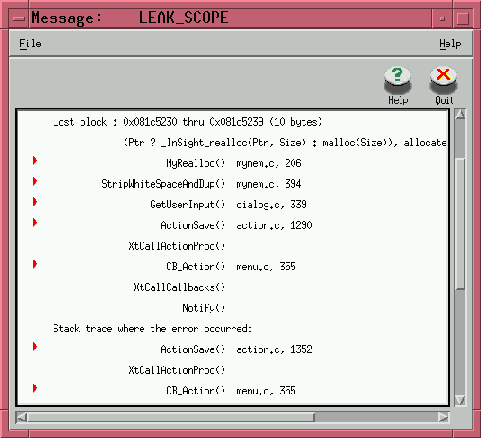Click the vertical scrollbar down arrow
The width and height of the screenshot is (481, 438).
[460, 400]
